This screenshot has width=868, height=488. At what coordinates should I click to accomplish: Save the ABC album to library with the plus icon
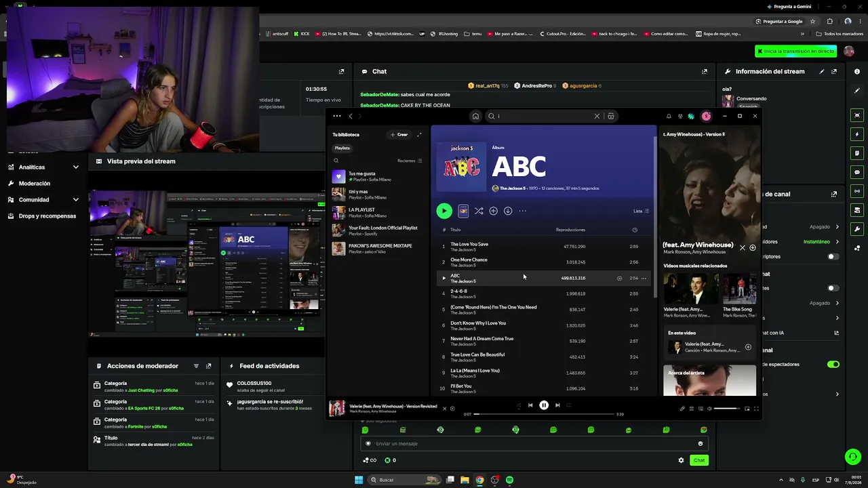pos(493,211)
